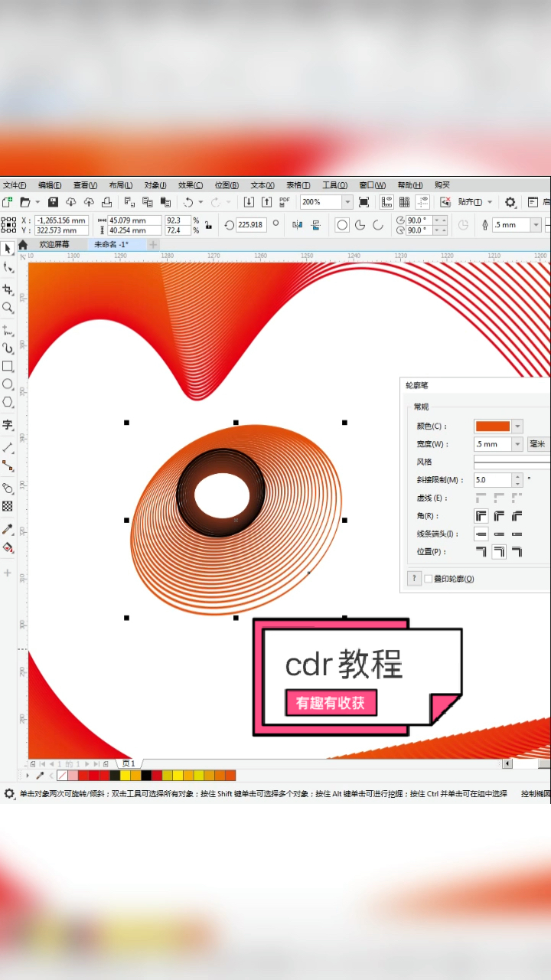
Task: Open the 风格 line style dropdown
Action: click(x=512, y=462)
